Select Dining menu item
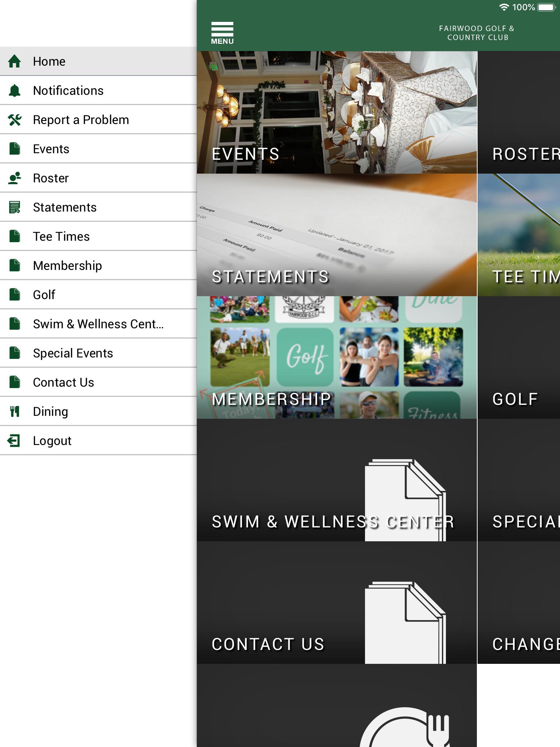The width and height of the screenshot is (560, 747). pyautogui.click(x=98, y=411)
